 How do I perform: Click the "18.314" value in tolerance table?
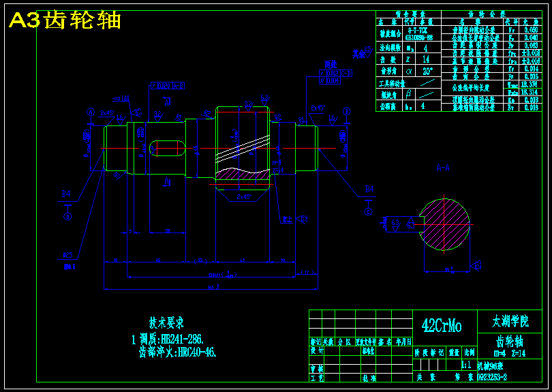(529, 92)
